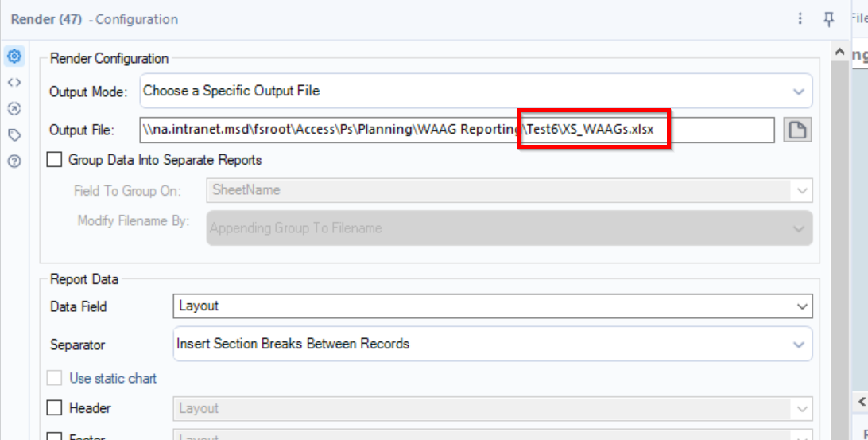Open the Annotation tag icon
Screen dimensions: 868x440
pyautogui.click(x=14, y=134)
